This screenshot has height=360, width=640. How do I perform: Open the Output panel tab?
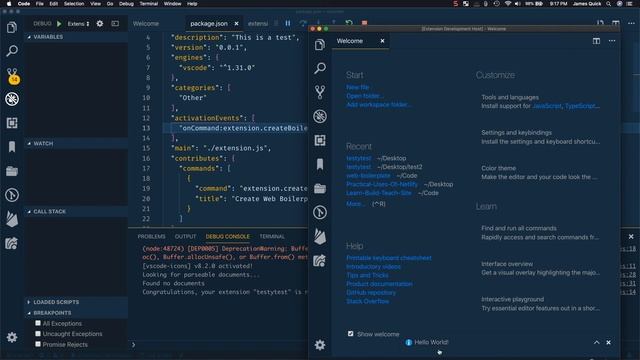click(185, 237)
